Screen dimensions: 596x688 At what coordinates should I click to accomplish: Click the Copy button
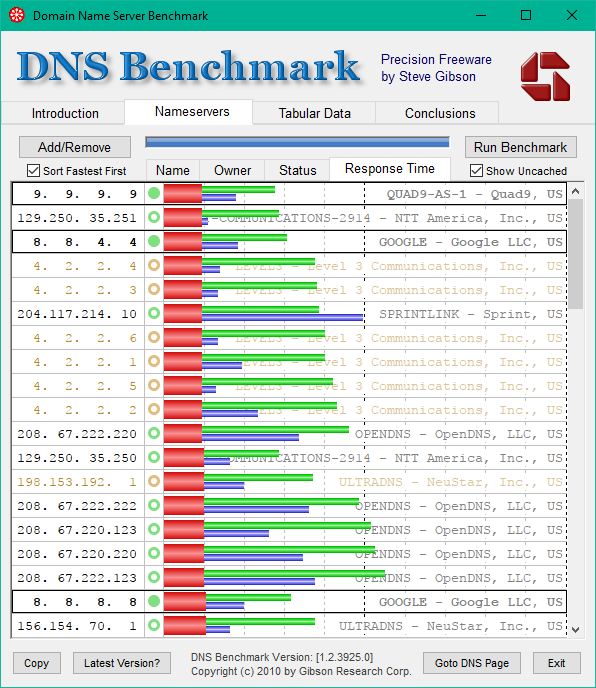click(37, 663)
